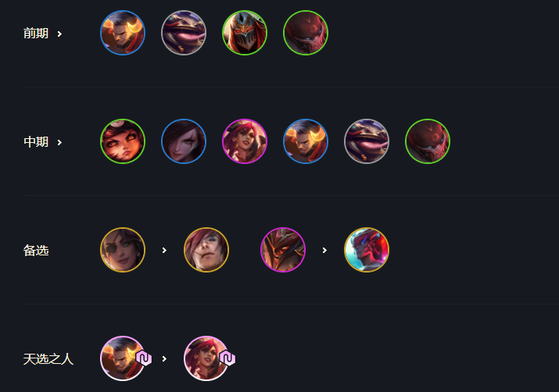Choose the Aatrox icon with purple border
This screenshot has height=392, width=559.
[283, 250]
